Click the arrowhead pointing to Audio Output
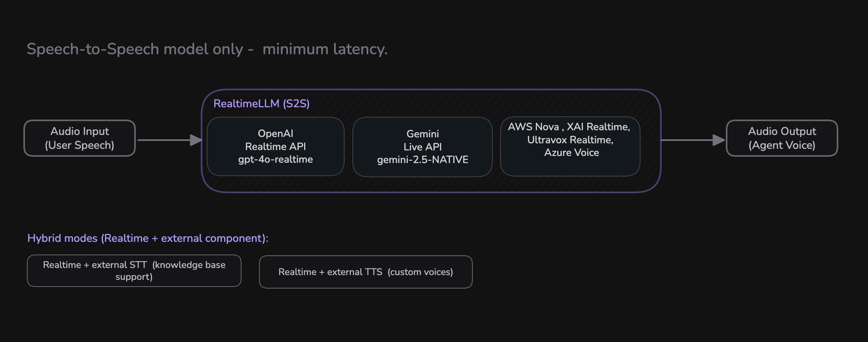 click(x=718, y=140)
